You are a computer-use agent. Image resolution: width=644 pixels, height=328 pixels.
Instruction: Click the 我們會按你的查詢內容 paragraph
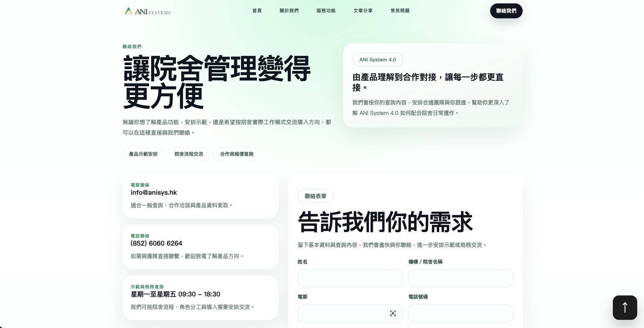coord(431,108)
